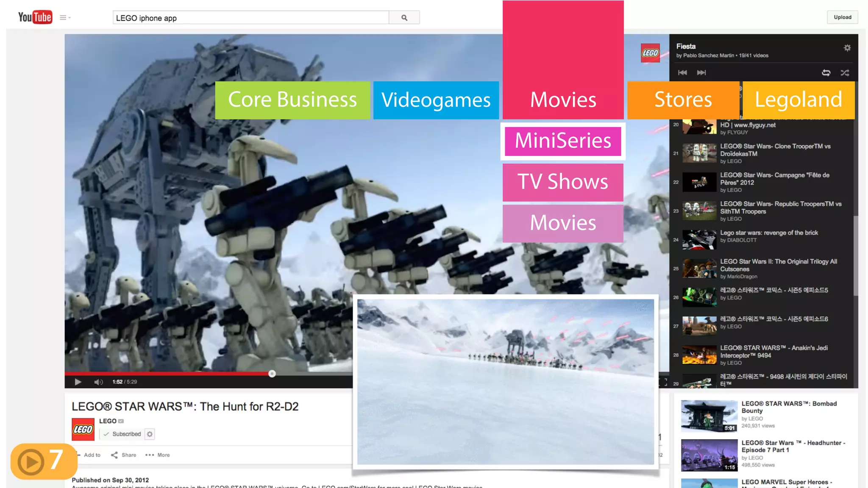Select the Legoland tile
Screen dimensions: 868x488
[x=798, y=100]
